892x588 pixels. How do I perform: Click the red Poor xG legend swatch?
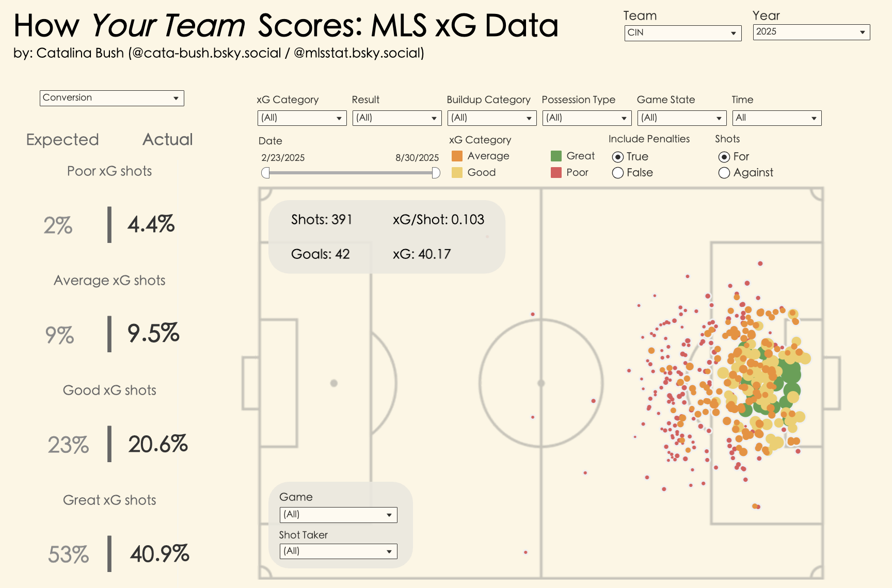[556, 172]
